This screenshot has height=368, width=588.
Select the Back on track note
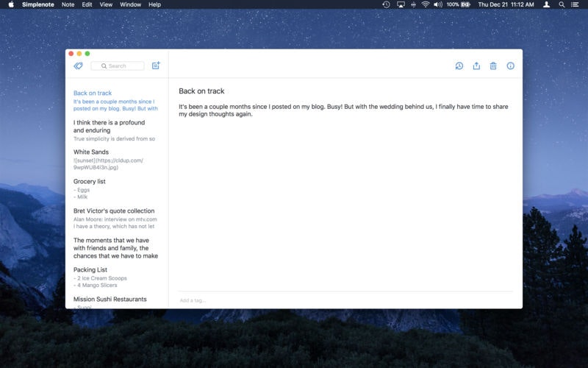click(x=117, y=101)
